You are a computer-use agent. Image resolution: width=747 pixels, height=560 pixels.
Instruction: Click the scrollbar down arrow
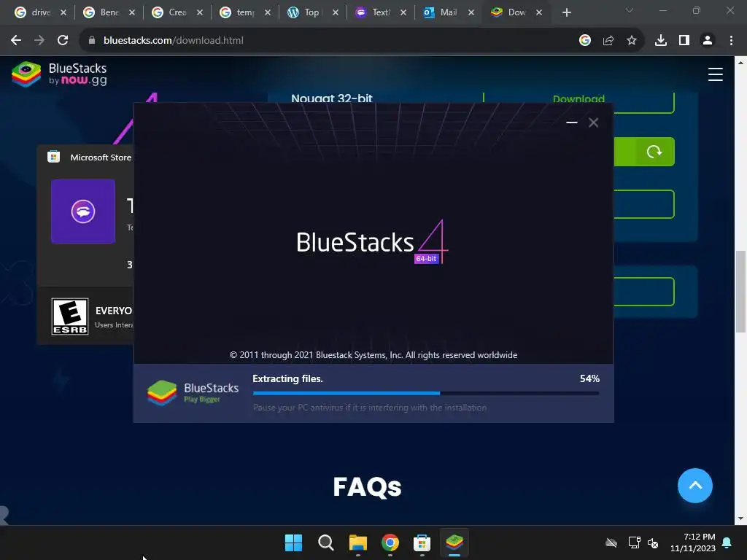click(740, 518)
